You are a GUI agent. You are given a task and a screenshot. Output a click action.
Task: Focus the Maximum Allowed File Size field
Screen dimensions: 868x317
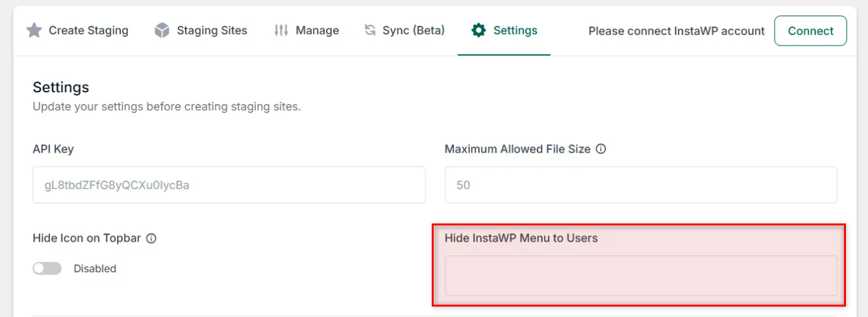[x=641, y=184]
